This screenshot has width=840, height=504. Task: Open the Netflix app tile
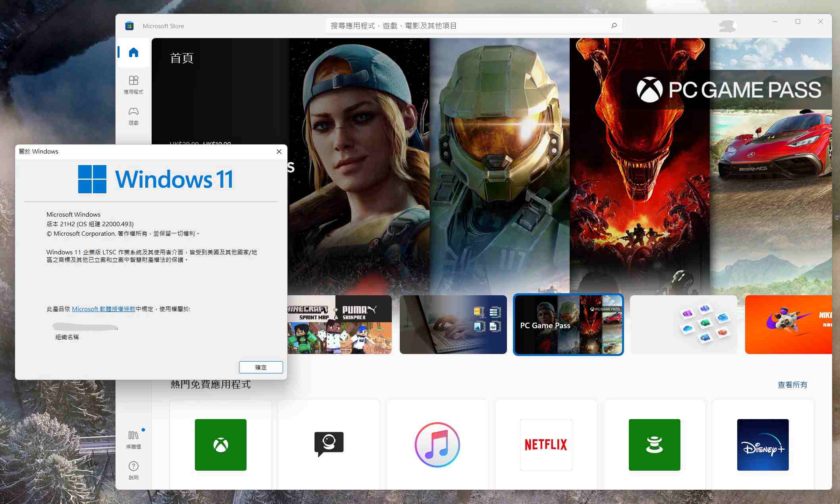(546, 444)
